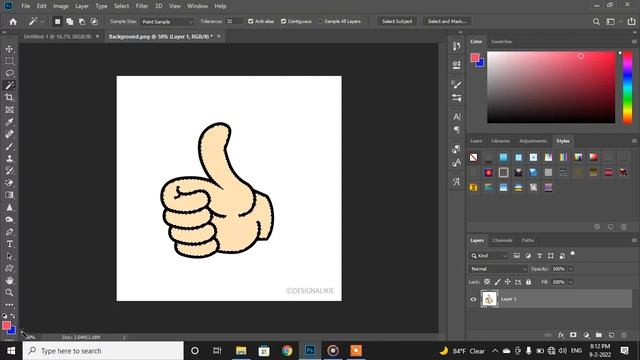Select the Lasso tool
The width and height of the screenshot is (640, 360).
coord(9,73)
